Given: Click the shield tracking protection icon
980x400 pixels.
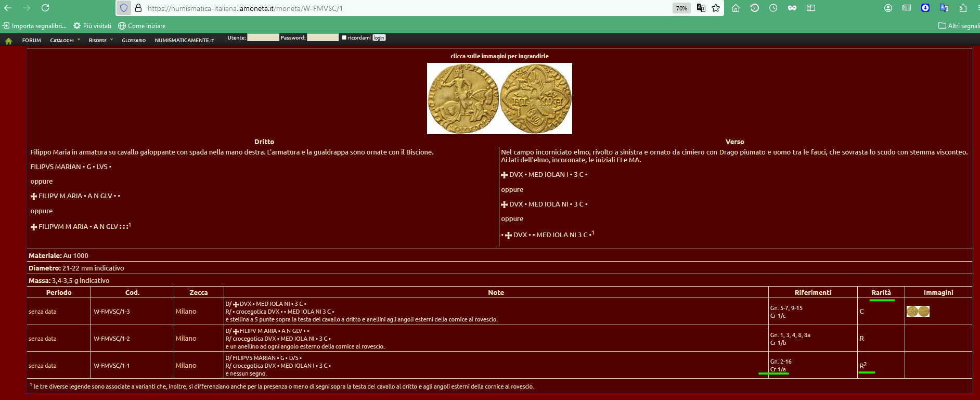Looking at the screenshot, I should pyautogui.click(x=123, y=8).
